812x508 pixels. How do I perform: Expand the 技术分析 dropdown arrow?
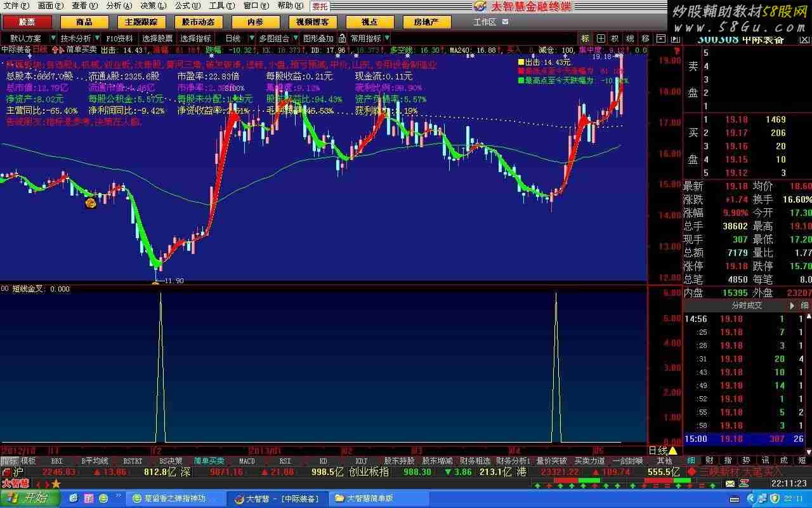pos(97,39)
